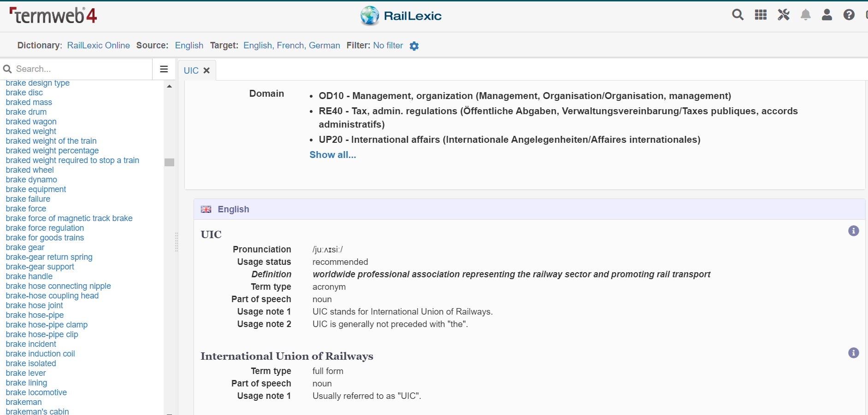The height and width of the screenshot is (415, 868).
Task: Open term 'brake hose-pipe clip'
Action: click(42, 334)
